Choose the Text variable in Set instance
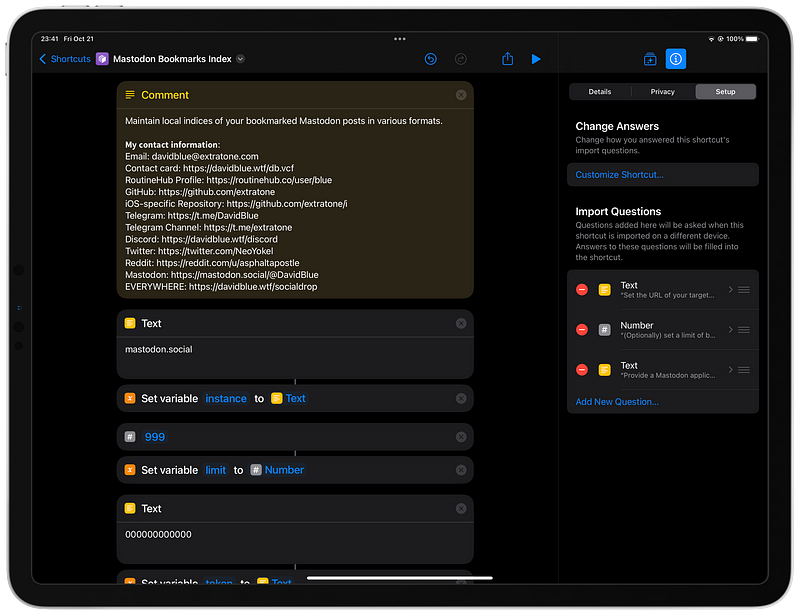This screenshot has width=800, height=616. 288,398
